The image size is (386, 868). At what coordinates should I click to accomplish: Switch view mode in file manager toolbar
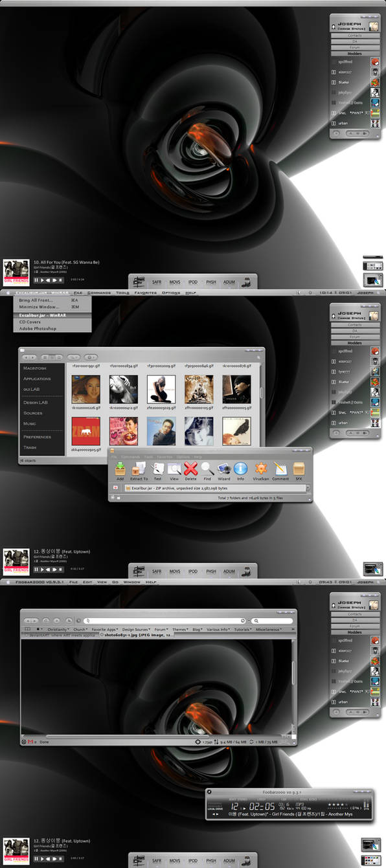pos(51,357)
